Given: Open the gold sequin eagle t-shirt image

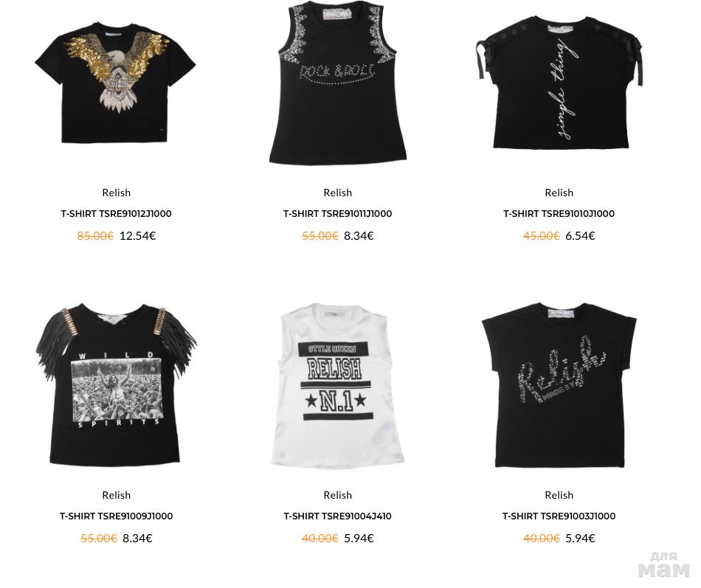Looking at the screenshot, I should click(x=116, y=83).
